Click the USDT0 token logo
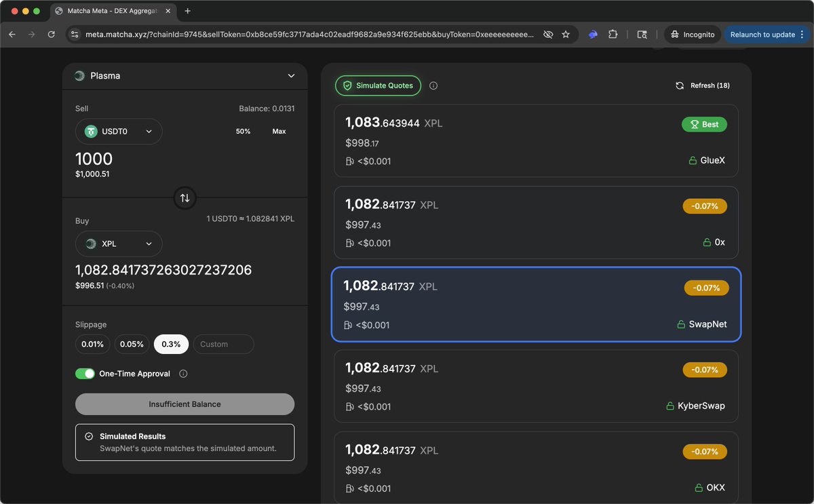 (x=91, y=132)
